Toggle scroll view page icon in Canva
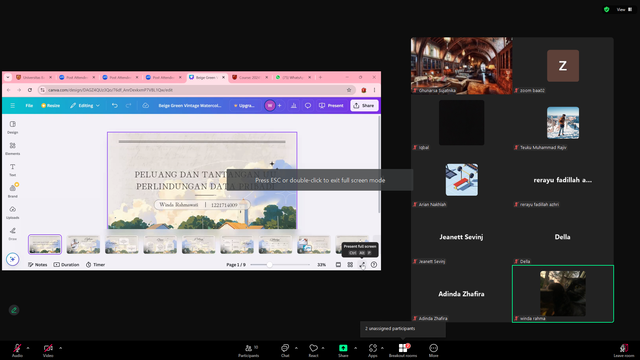 [338, 264]
